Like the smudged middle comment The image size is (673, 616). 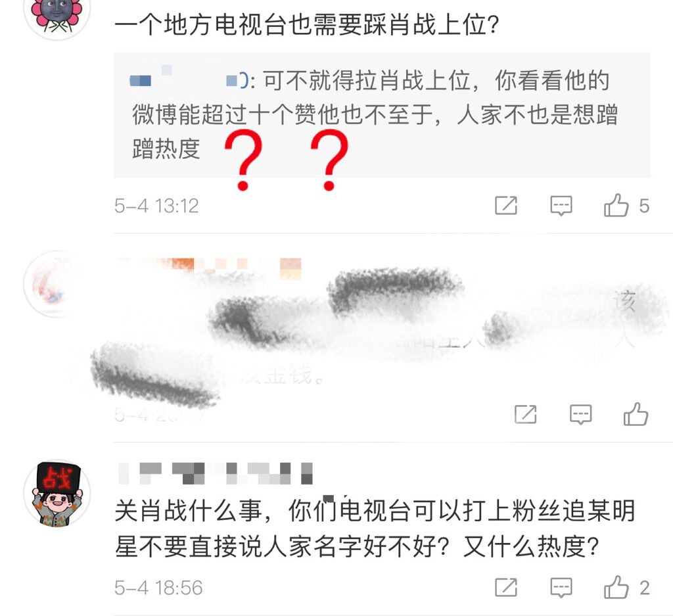(x=636, y=414)
